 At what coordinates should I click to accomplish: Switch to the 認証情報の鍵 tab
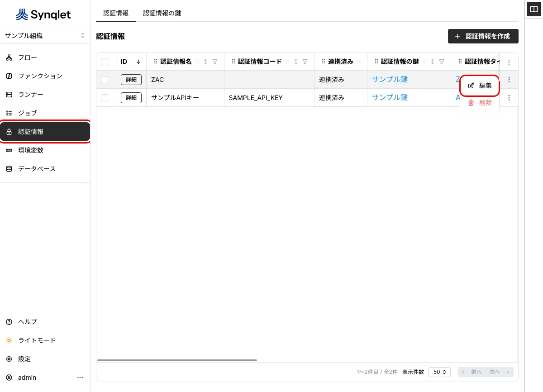pos(162,13)
